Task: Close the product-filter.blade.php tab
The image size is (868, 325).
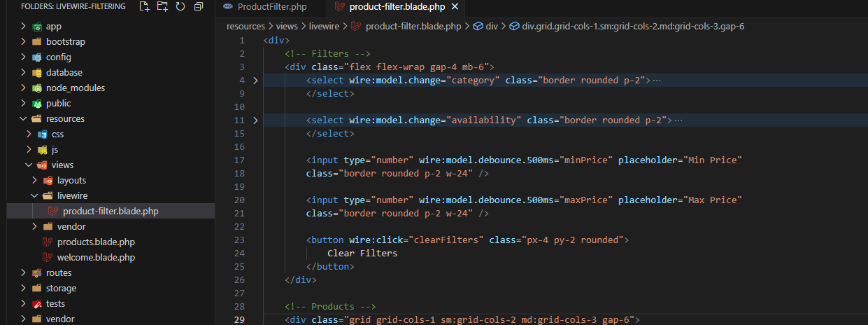Action: (x=454, y=7)
